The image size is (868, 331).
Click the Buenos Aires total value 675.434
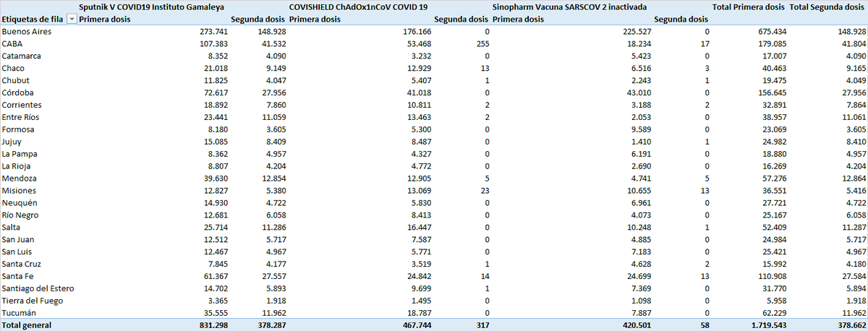pyautogui.click(x=772, y=32)
